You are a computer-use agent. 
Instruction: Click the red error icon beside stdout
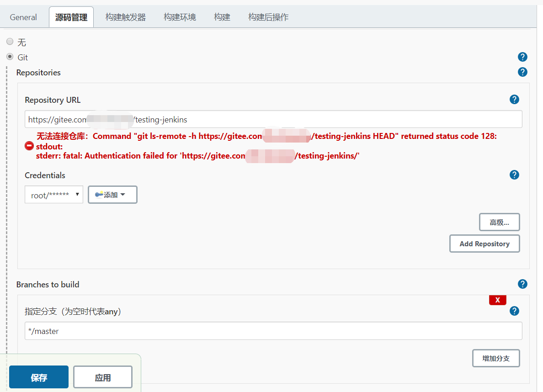pos(29,146)
